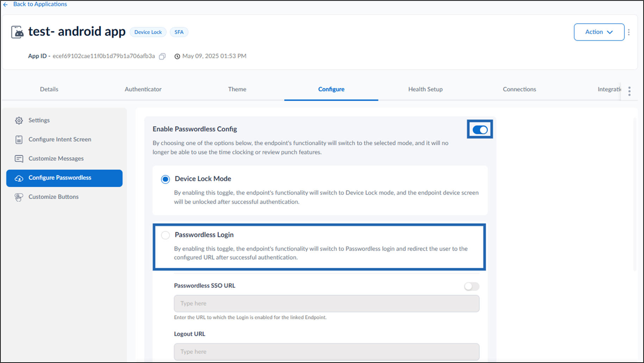The image size is (644, 363).
Task: Show more tabs with the overflow dots
Action: pos(629,91)
